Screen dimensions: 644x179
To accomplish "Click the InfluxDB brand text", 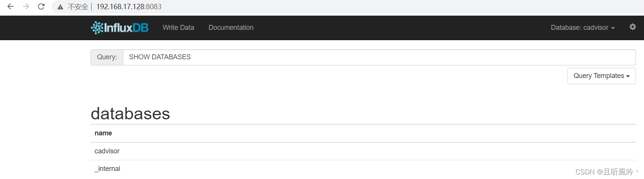I will 126,28.
